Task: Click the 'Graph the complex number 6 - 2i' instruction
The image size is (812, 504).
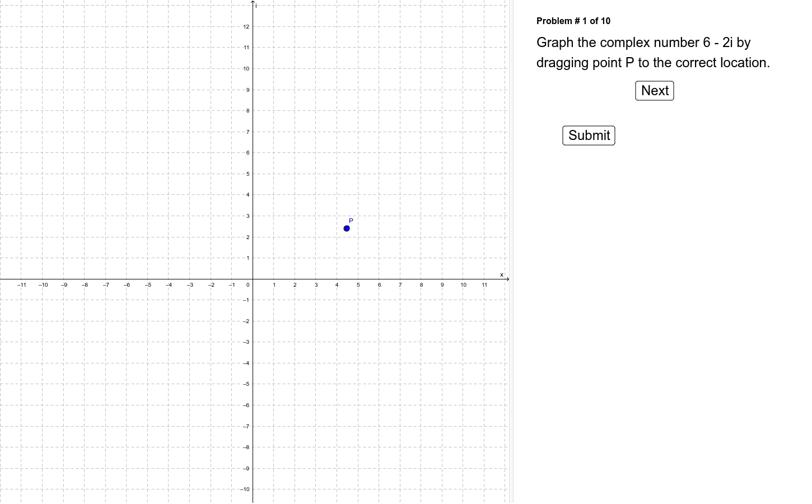Action: [x=654, y=53]
